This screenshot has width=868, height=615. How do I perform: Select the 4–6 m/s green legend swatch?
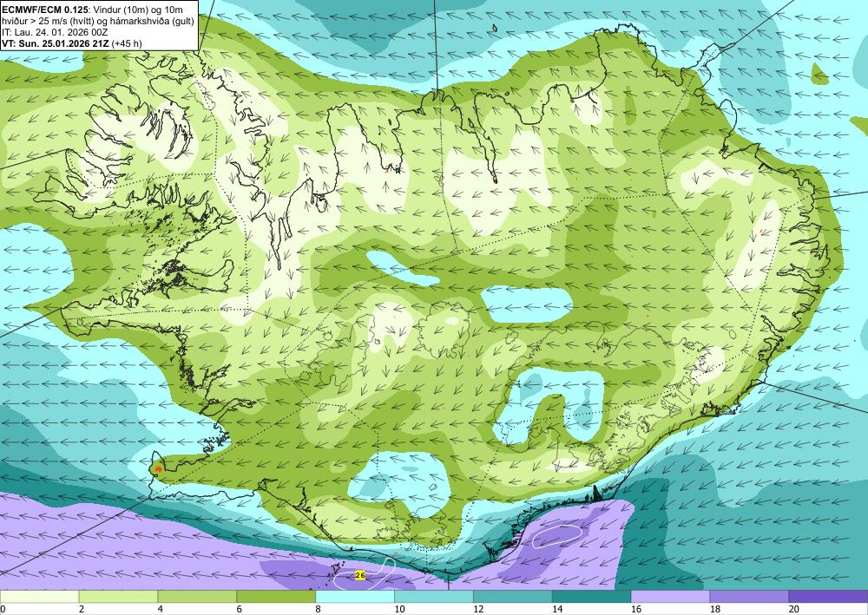(197, 597)
